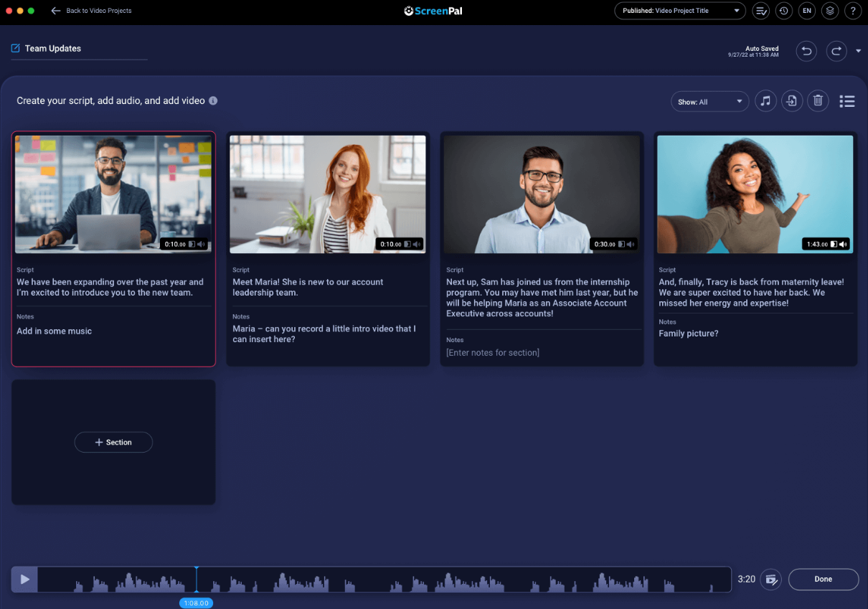868x609 pixels.
Task: Click the music note icon to add audio
Action: pos(765,101)
